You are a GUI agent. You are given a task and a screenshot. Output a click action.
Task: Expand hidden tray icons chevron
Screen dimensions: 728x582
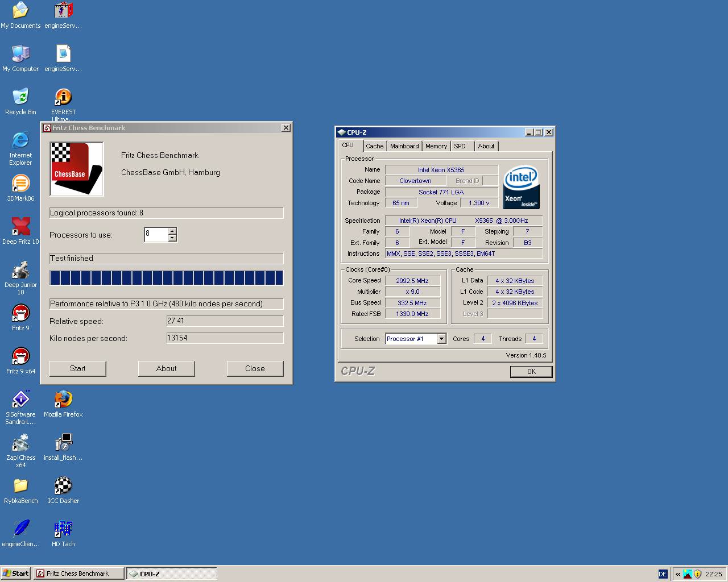click(677, 574)
